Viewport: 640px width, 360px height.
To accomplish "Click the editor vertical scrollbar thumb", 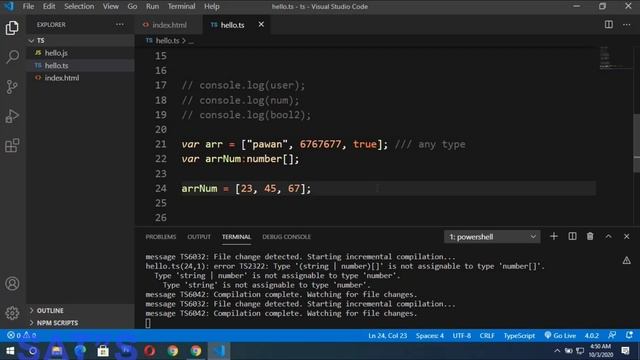I will (637, 143).
